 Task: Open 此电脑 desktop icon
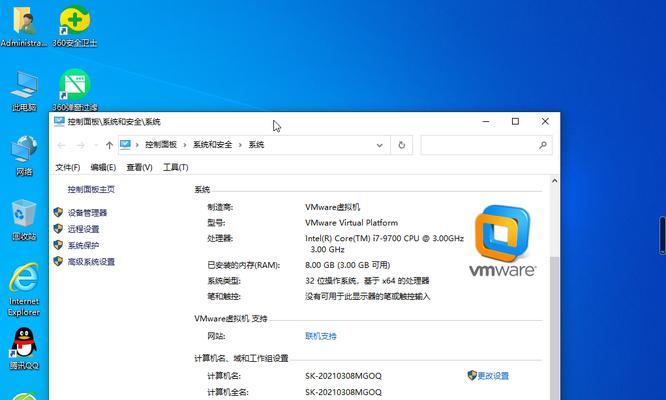click(24, 91)
